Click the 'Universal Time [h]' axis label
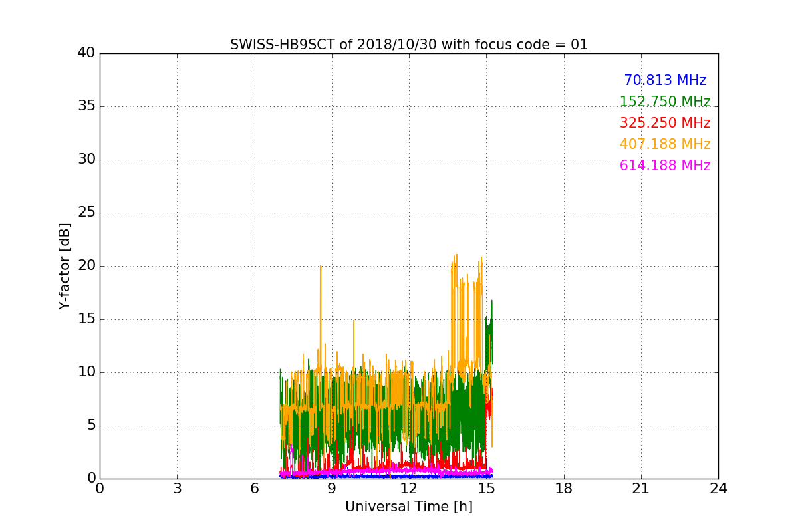The height and width of the screenshot is (532, 798). click(x=409, y=507)
